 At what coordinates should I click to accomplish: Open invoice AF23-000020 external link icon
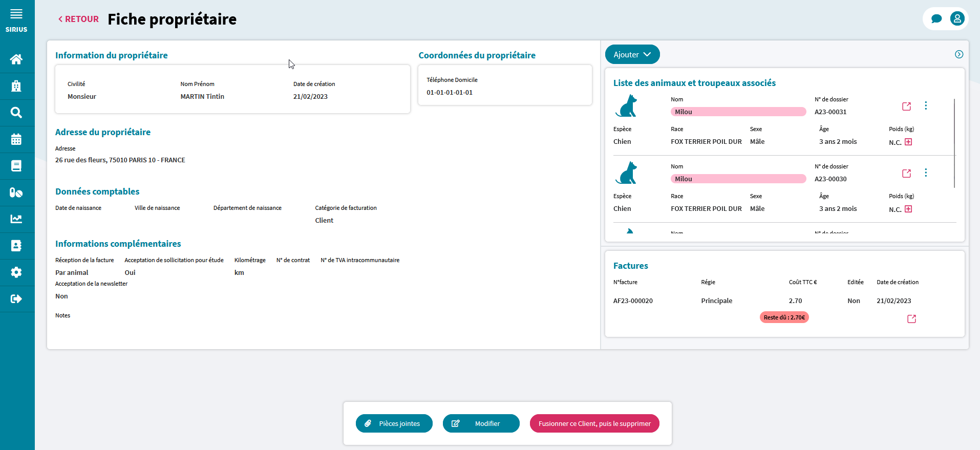pyautogui.click(x=912, y=319)
